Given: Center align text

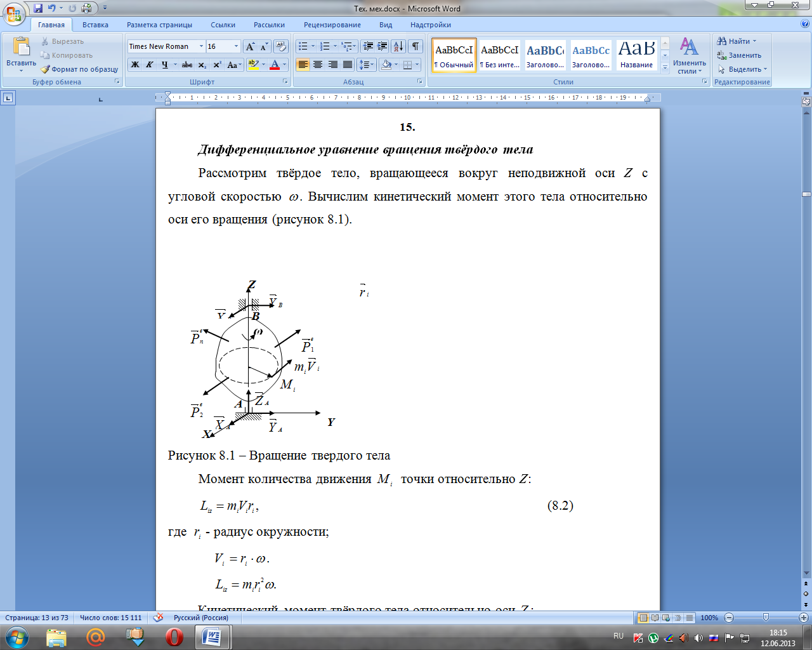Looking at the screenshot, I should 318,65.
